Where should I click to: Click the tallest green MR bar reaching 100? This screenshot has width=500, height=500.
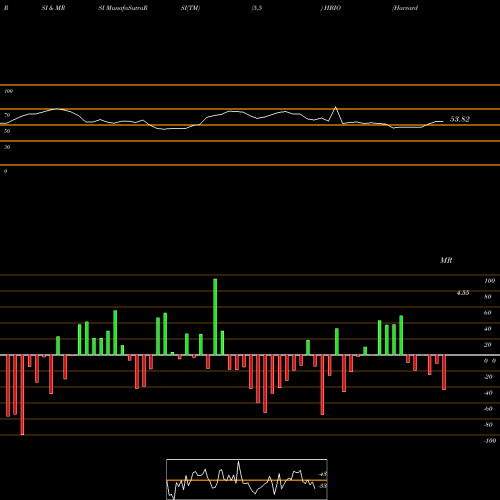pyautogui.click(x=215, y=317)
